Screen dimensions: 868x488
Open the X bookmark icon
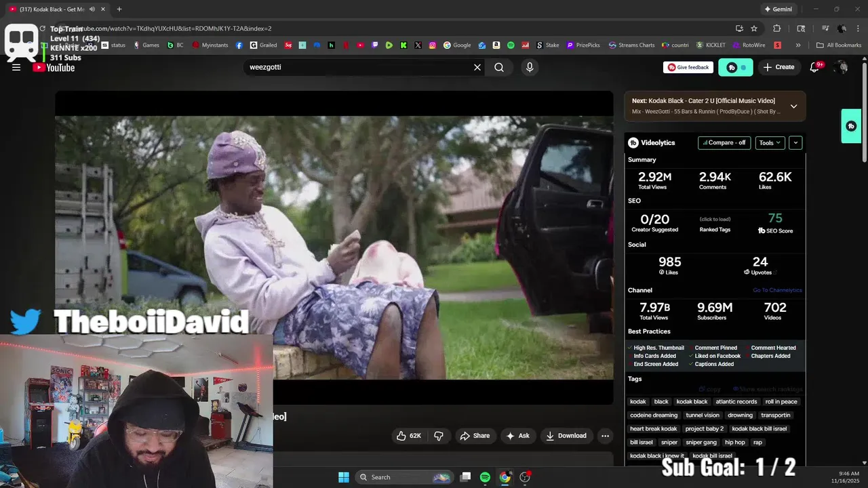pos(418,45)
